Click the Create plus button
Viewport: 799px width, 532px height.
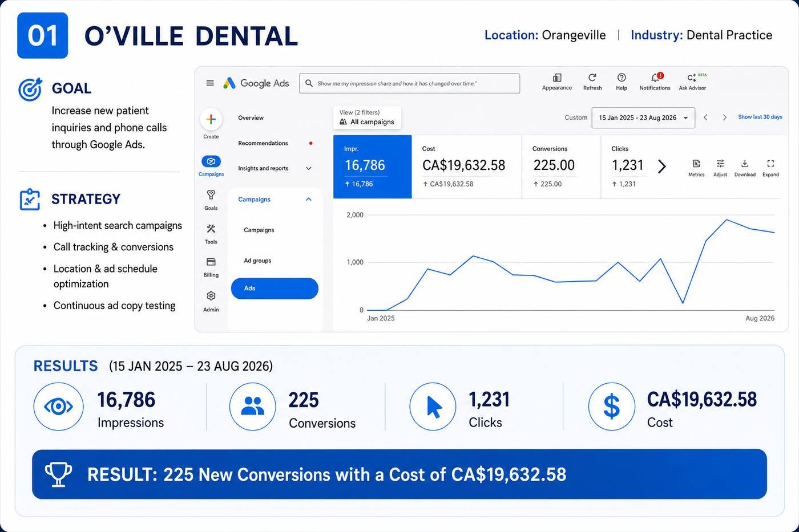point(211,119)
